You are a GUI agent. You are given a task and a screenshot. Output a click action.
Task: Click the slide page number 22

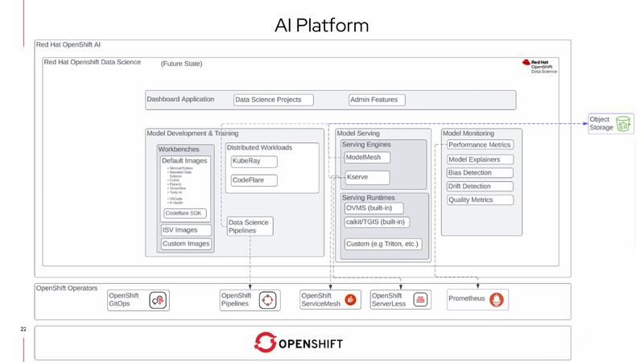tap(23, 329)
